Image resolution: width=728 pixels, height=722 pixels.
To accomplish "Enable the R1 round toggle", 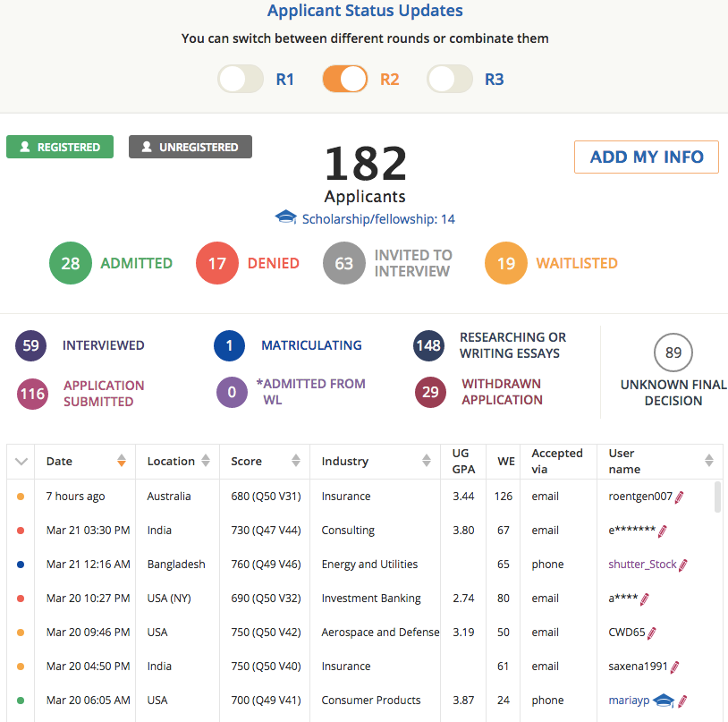I will pos(241,79).
